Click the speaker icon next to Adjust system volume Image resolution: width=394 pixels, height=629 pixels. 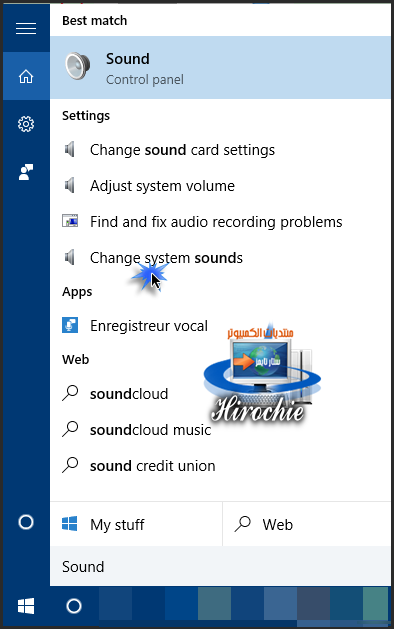coord(70,186)
